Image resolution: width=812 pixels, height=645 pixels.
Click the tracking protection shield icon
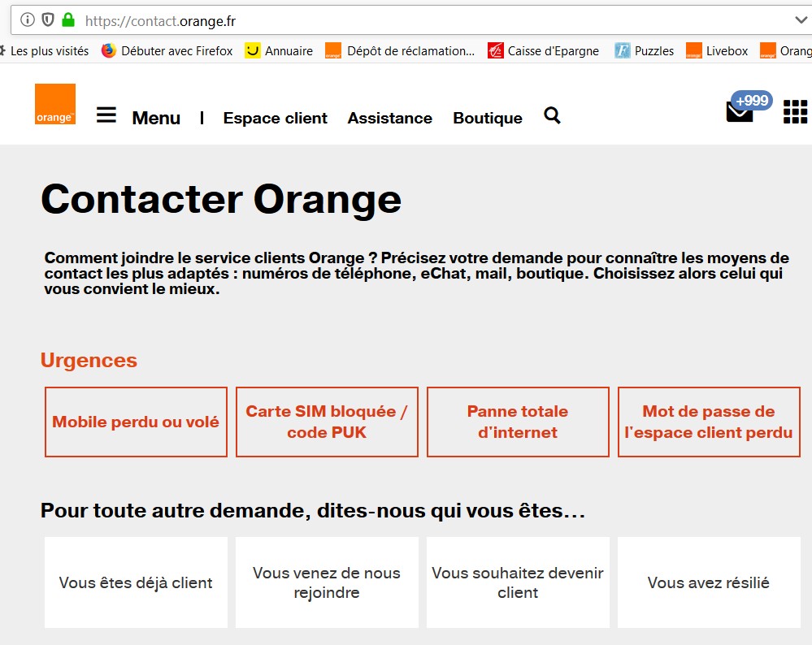click(x=48, y=20)
